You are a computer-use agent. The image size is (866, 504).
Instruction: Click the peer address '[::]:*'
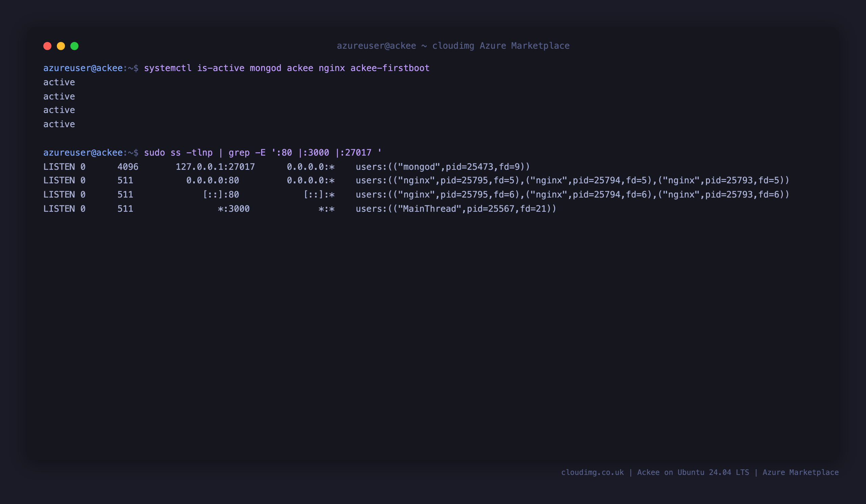[x=319, y=194]
